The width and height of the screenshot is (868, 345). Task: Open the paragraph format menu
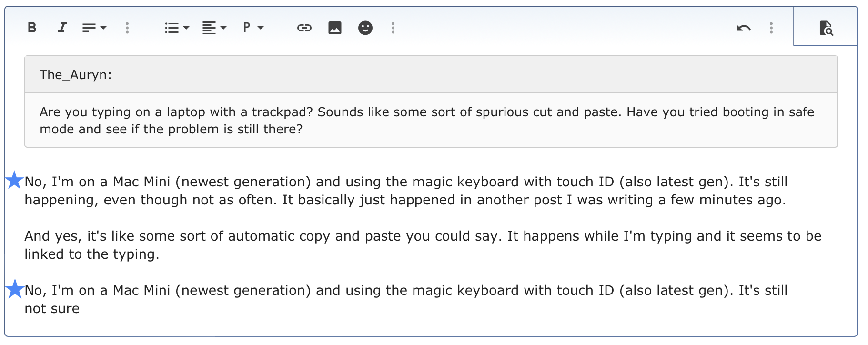tap(253, 28)
